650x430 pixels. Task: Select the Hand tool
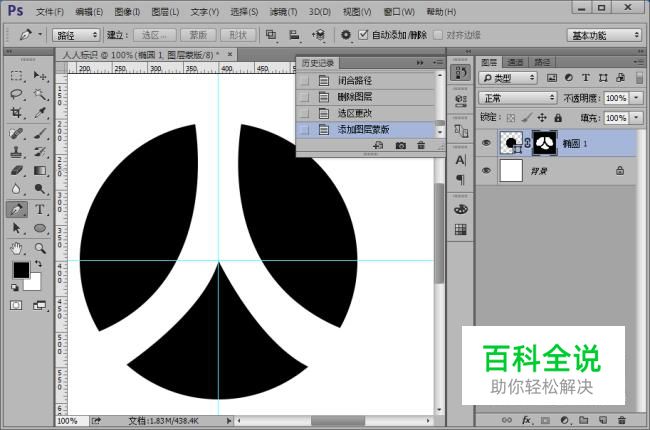coord(16,248)
